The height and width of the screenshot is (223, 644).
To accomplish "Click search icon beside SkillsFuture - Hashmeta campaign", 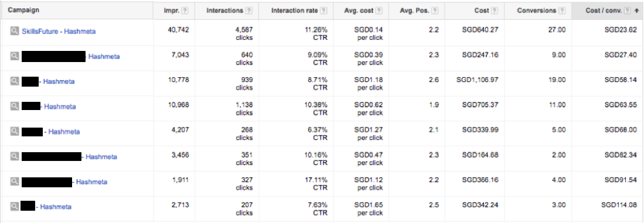I will (15, 31).
